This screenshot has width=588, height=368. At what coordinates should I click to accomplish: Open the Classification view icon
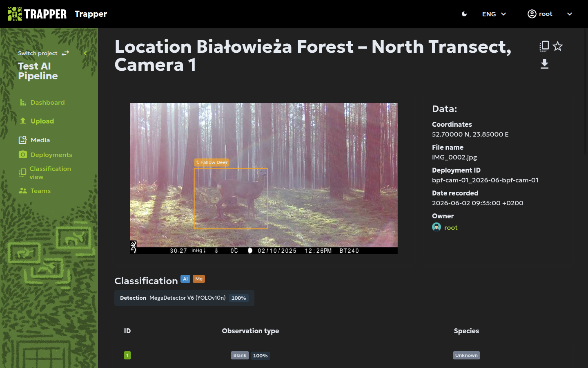22,173
